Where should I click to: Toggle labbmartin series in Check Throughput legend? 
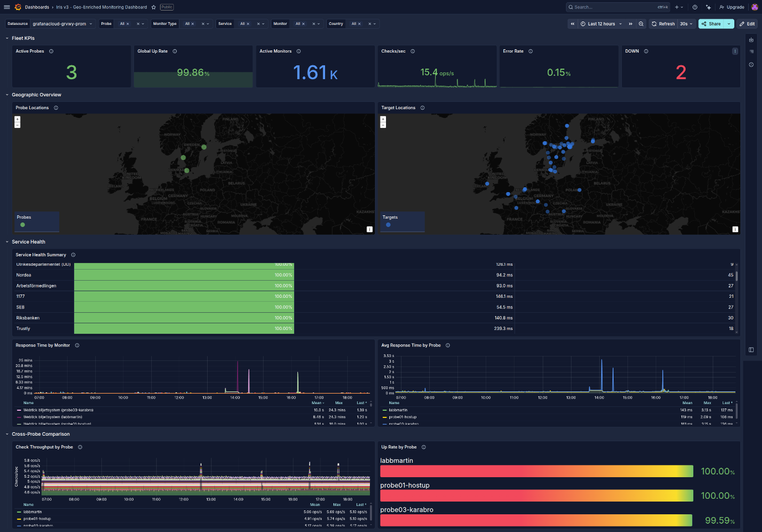32,512
